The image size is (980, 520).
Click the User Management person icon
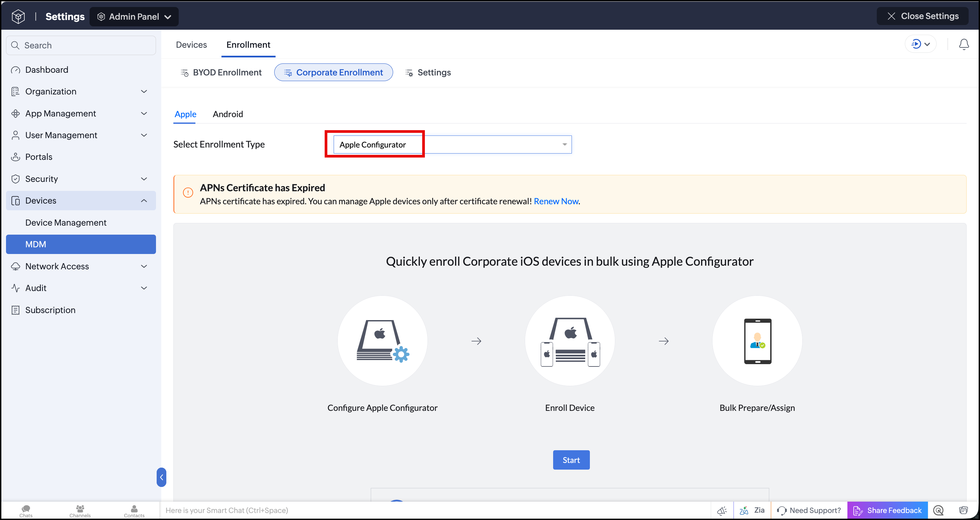click(16, 135)
